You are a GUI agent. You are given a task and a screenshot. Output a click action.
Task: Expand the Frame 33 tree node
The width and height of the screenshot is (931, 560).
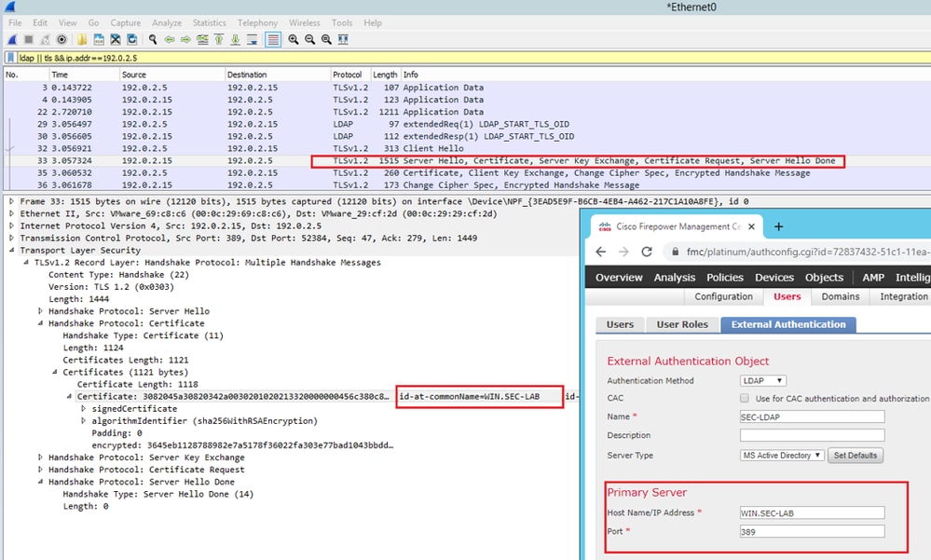(12, 202)
